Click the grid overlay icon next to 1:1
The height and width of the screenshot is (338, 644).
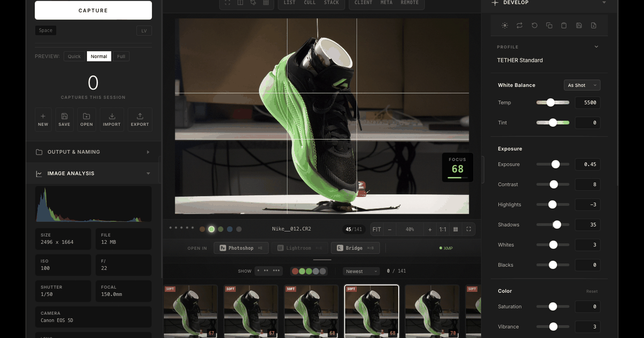click(456, 230)
